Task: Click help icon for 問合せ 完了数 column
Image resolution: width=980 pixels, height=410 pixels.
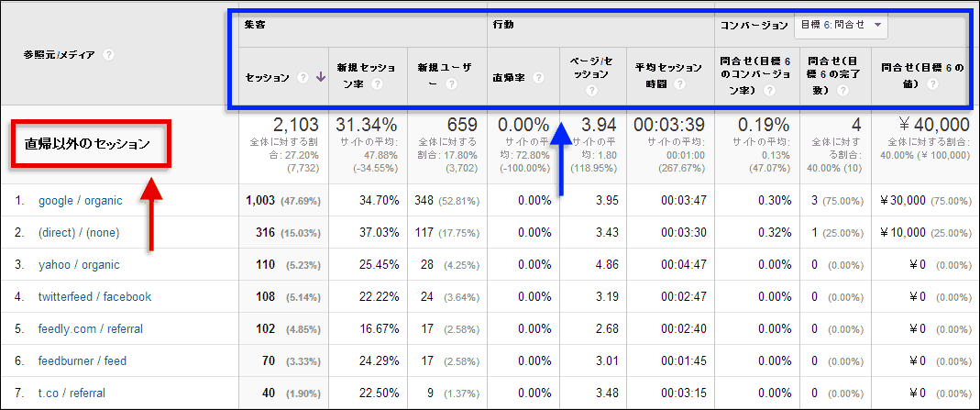Action: 839,91
